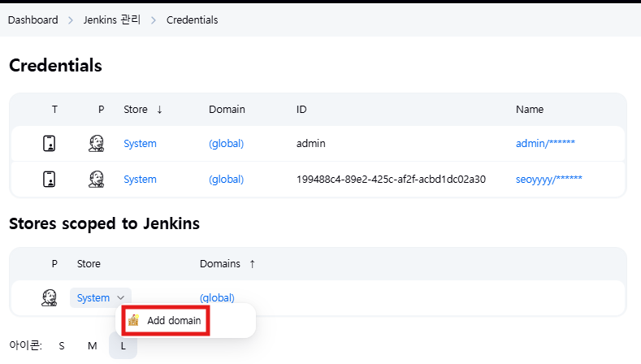This screenshot has height=364, width=641.
Task: Sort stores table by the Store header
Action: [x=89, y=264]
